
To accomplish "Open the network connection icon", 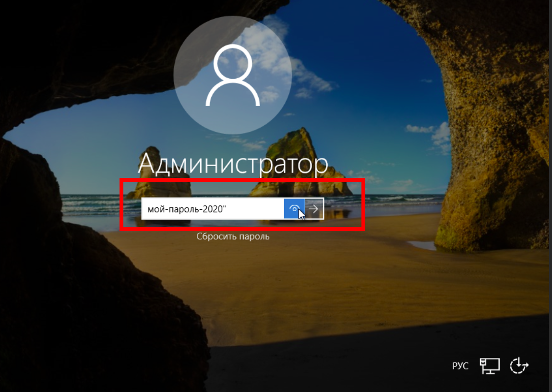I will (x=490, y=366).
